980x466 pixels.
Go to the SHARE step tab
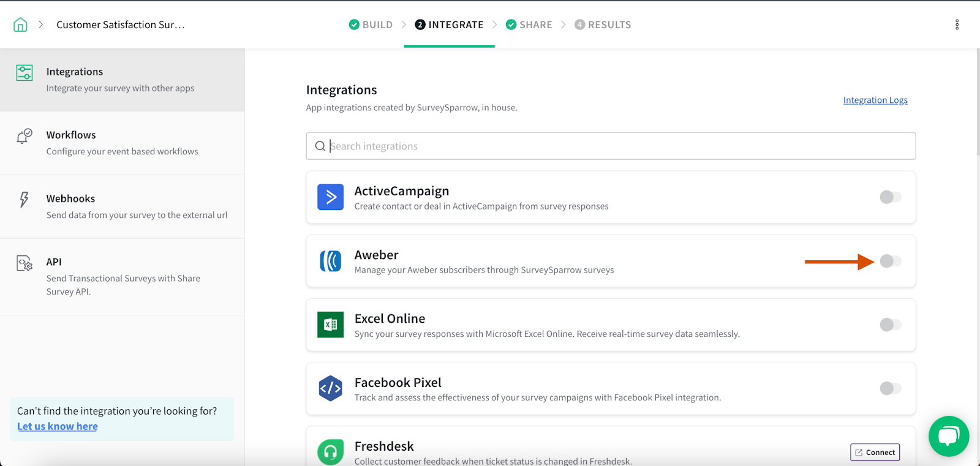529,24
